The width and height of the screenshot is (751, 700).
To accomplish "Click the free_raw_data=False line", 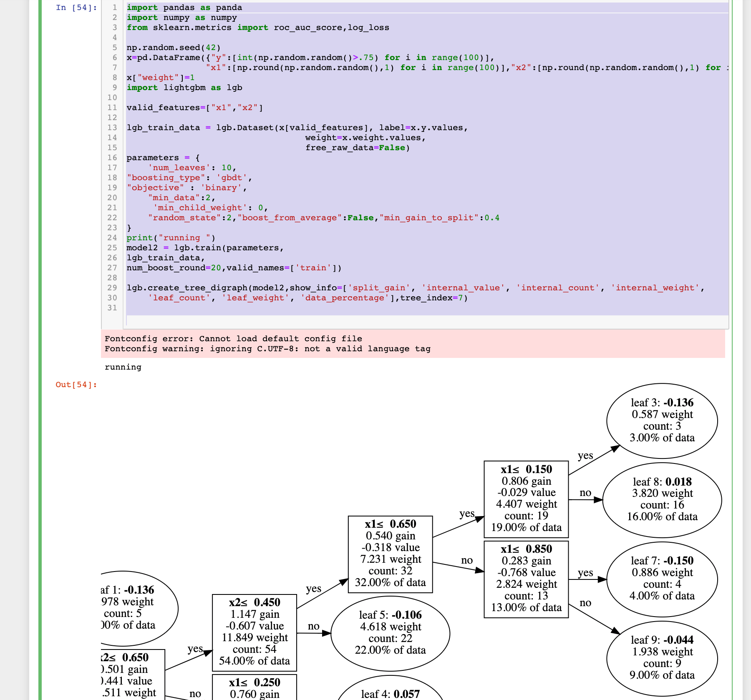I will click(358, 148).
